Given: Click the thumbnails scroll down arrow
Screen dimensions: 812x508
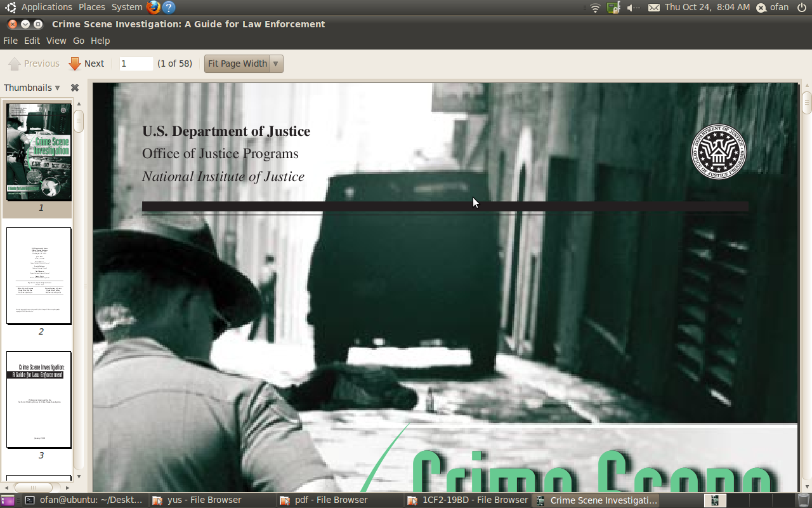Looking at the screenshot, I should (x=79, y=477).
